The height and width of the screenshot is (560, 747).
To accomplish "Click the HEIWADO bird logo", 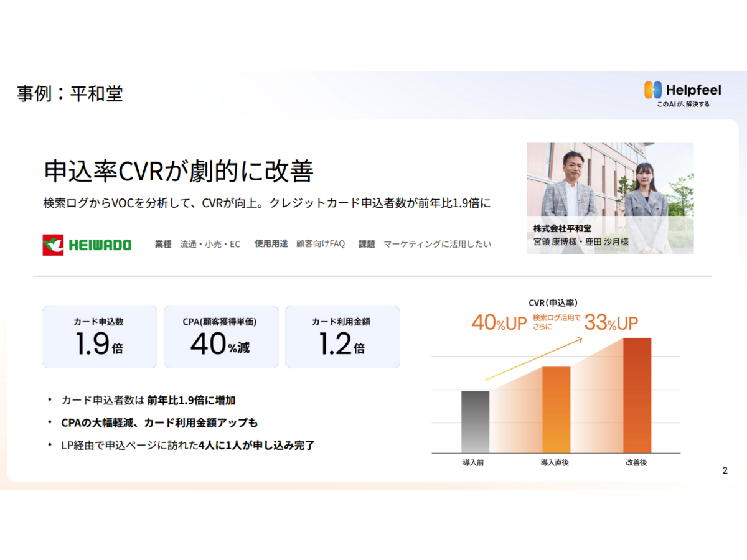I will pyautogui.click(x=53, y=245).
